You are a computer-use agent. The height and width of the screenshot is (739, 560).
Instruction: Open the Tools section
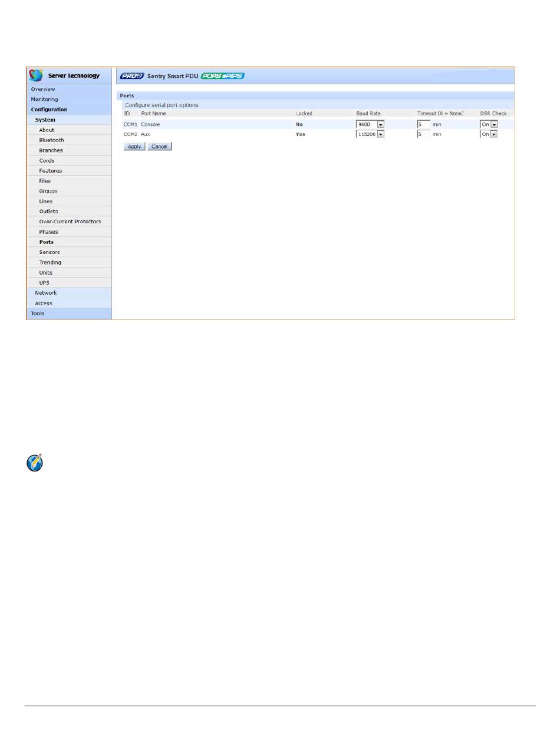click(x=69, y=314)
